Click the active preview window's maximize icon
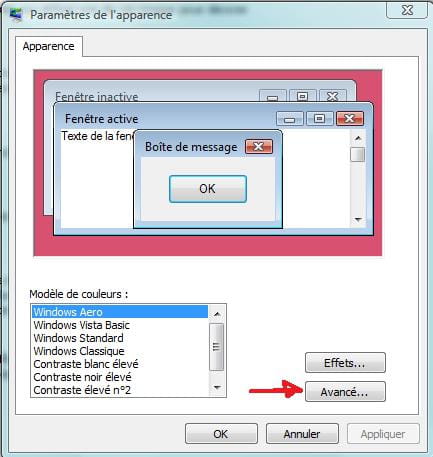This screenshot has width=433, height=457. click(319, 118)
